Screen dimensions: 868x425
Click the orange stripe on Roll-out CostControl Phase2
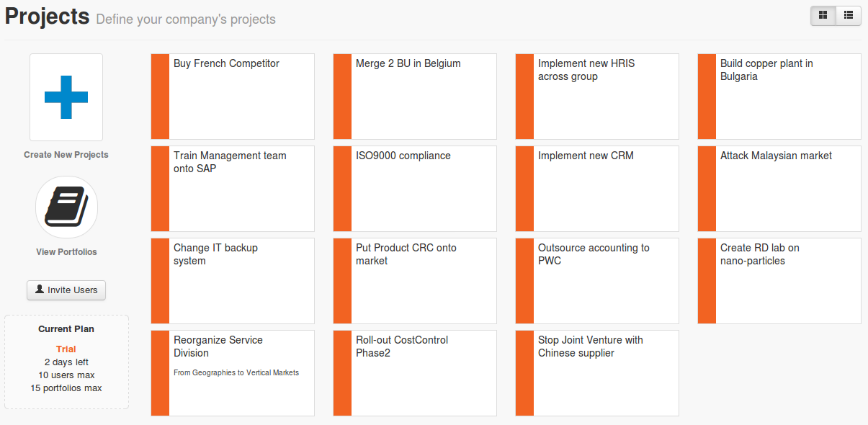[341, 373]
